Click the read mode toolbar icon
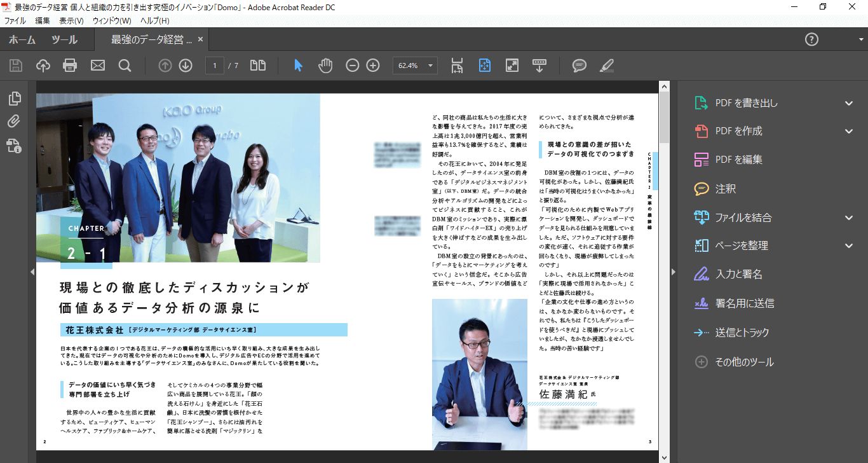 click(539, 65)
